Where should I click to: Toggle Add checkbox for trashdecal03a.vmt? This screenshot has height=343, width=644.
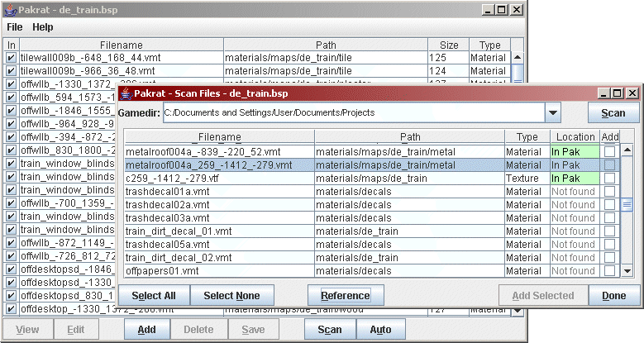point(609,217)
